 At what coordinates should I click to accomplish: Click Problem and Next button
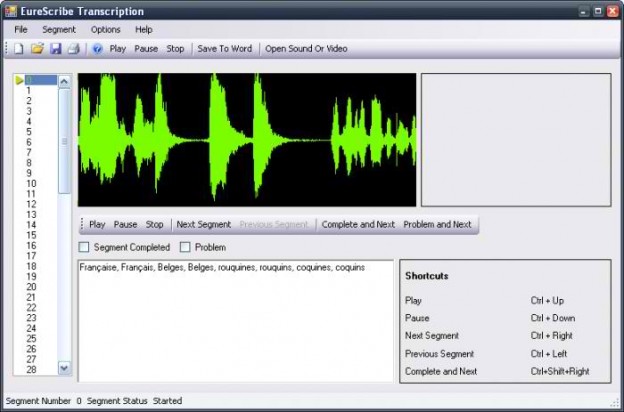[x=437, y=225]
